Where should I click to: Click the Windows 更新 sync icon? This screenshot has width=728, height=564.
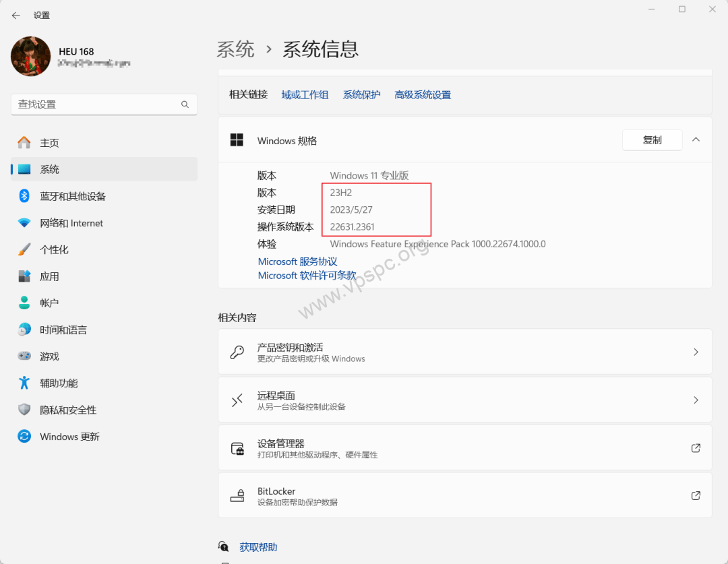pos(24,437)
